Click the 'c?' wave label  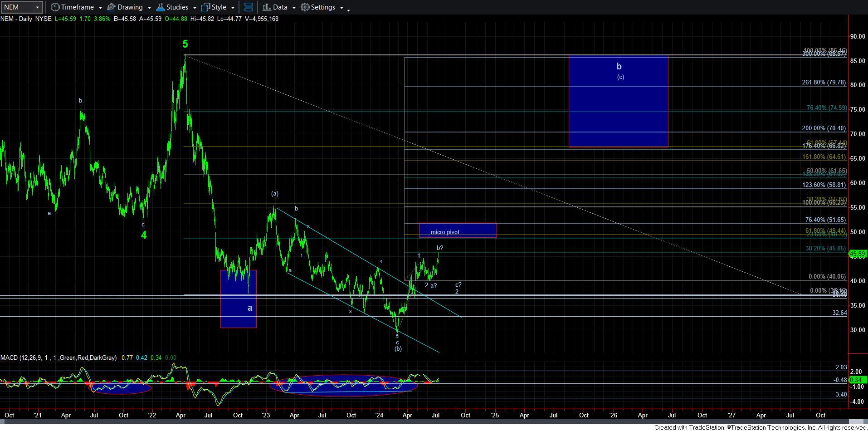[x=458, y=285]
